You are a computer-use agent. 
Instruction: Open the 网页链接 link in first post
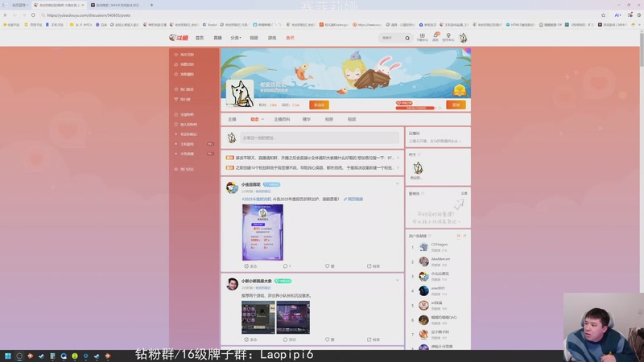point(353,199)
